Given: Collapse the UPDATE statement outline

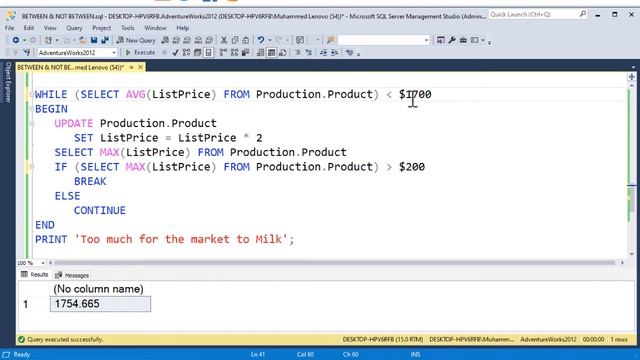Looking at the screenshot, I should click(x=31, y=123).
